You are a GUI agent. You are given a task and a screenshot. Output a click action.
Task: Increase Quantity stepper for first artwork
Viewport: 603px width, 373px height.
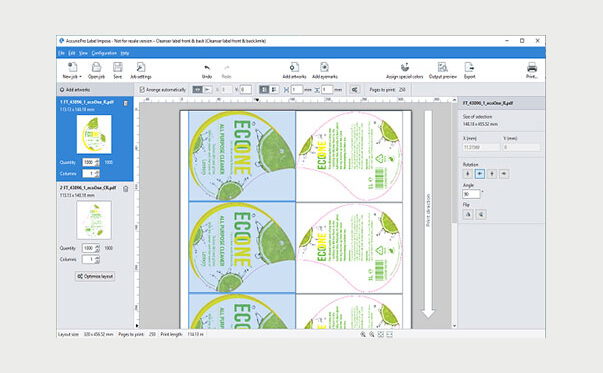point(97,160)
